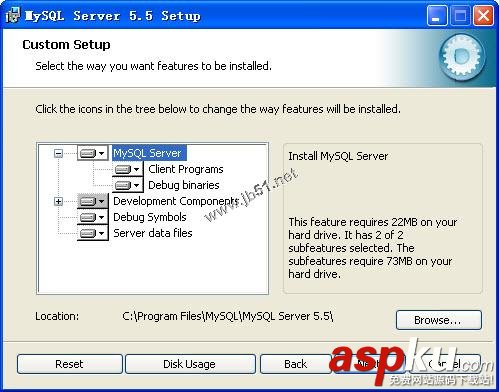This screenshot has height=392, width=499.
Task: Select the Client Programs tree item
Action: (x=186, y=169)
